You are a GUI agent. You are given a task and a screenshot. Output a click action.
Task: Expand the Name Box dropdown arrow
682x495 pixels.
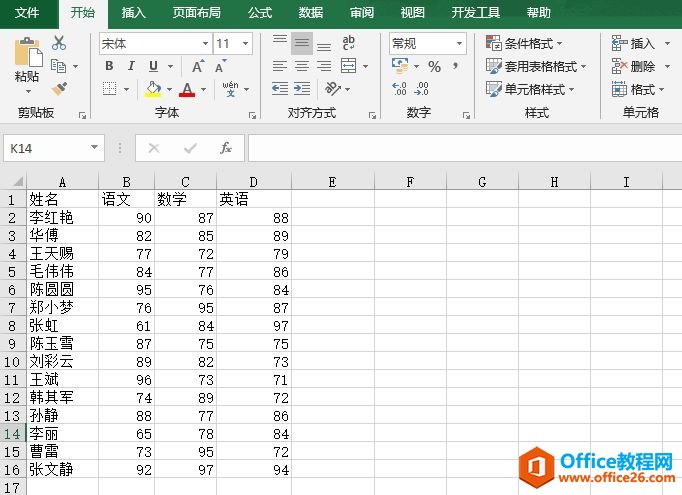(94, 147)
